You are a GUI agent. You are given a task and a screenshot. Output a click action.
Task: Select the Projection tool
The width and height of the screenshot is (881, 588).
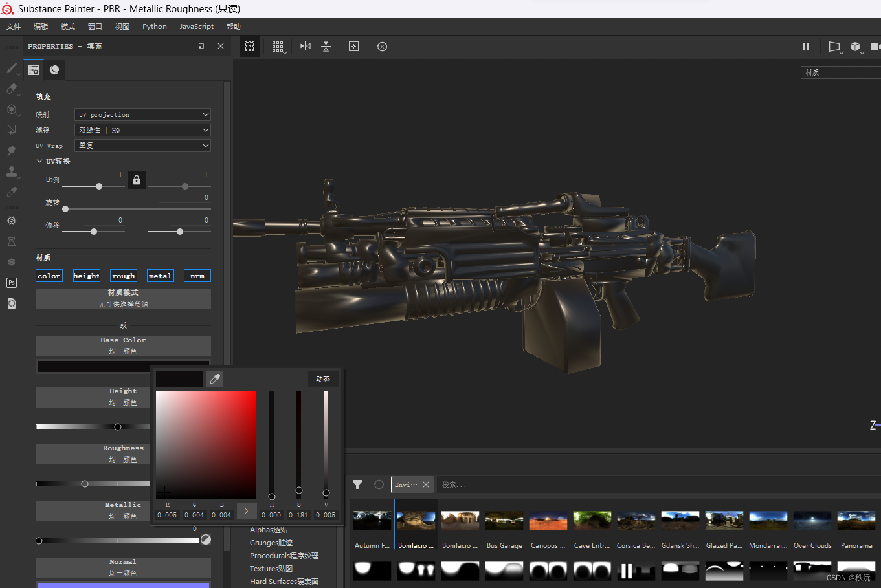click(12, 109)
